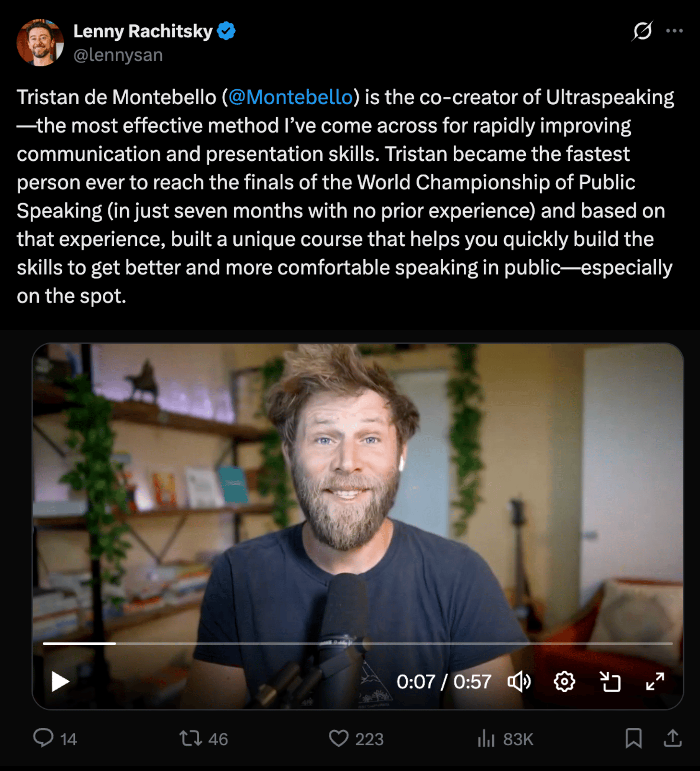Toggle picture-in-picture mode for the video
Screen dimensions: 700x771
tap(610, 681)
